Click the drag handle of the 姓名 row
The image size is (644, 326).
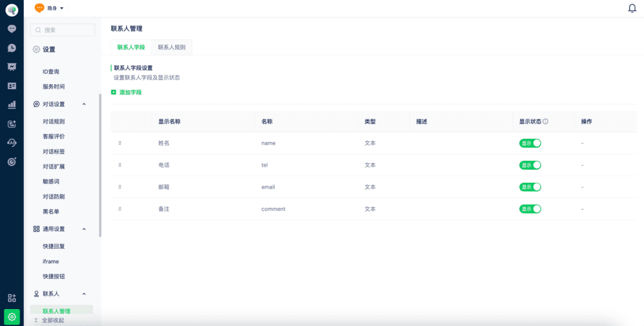120,143
